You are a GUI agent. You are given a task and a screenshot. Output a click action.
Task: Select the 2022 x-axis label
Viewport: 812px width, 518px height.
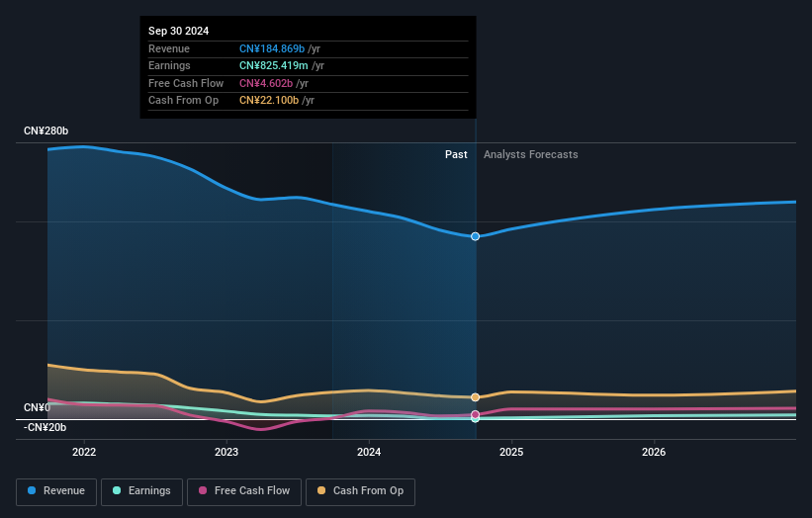click(x=84, y=452)
